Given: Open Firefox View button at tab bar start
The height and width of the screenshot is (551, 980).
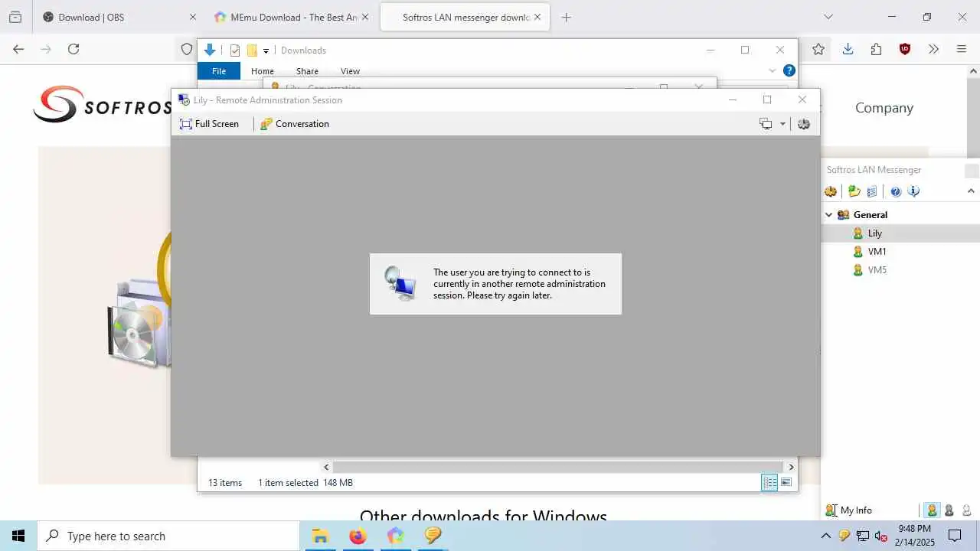Looking at the screenshot, I should click(15, 17).
